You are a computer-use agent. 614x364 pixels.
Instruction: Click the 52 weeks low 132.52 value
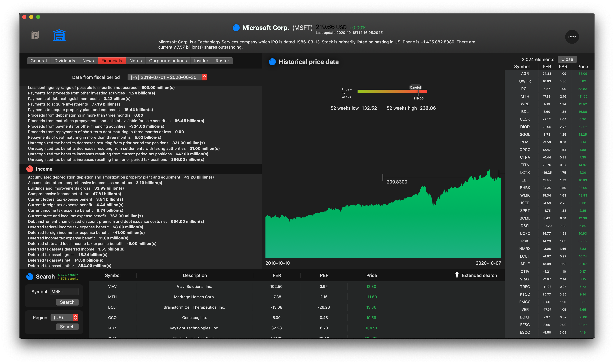click(369, 108)
